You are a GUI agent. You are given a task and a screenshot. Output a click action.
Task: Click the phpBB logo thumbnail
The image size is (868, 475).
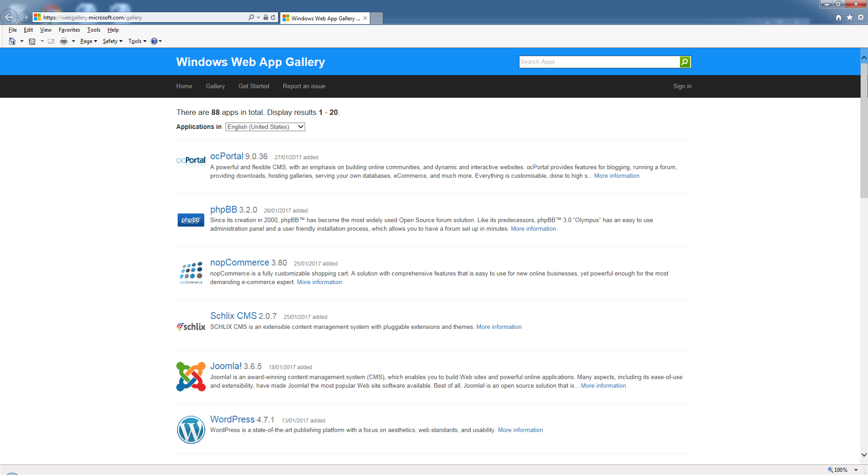pyautogui.click(x=191, y=220)
